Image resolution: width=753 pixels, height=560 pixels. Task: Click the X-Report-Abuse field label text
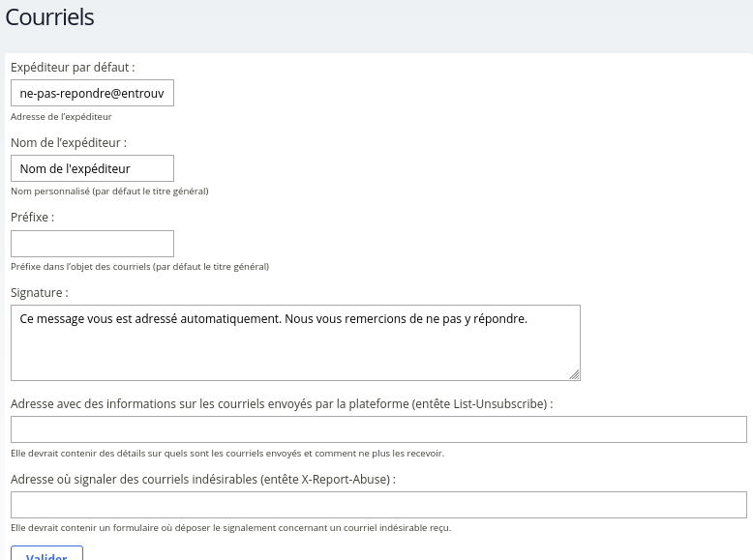(203, 479)
